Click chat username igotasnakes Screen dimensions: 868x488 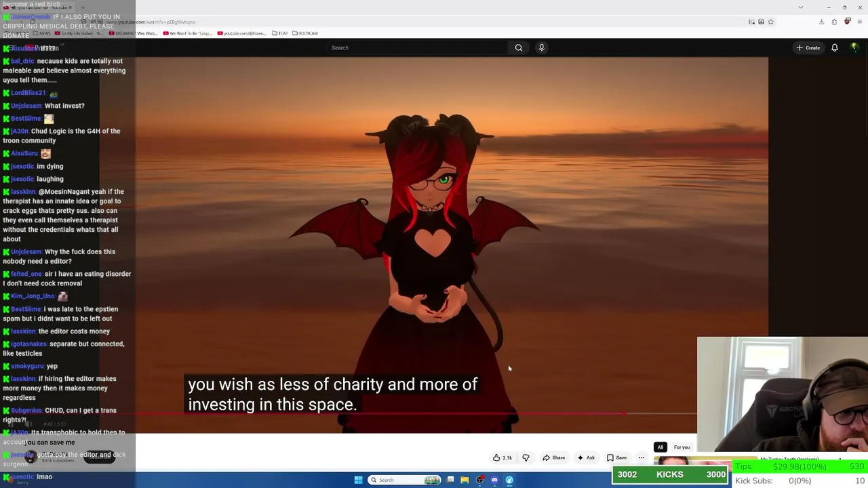[x=29, y=344]
